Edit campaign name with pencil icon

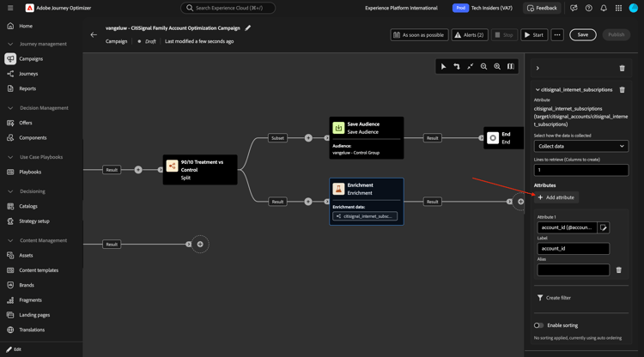247,28
